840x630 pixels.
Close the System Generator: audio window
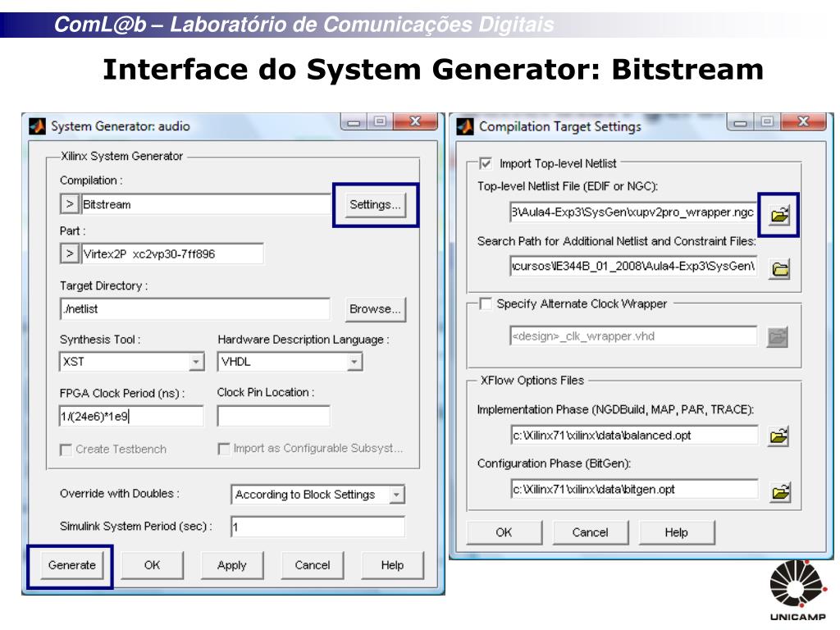(x=415, y=121)
